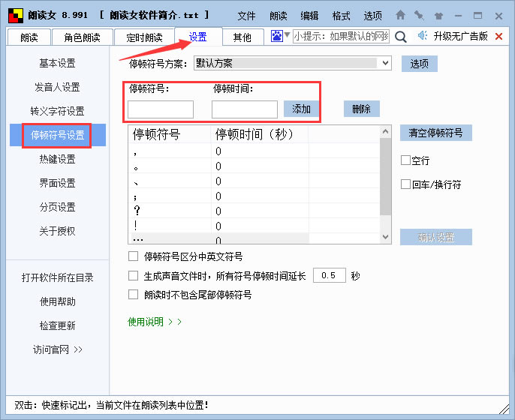Open the 格式 menu
This screenshot has height=420, width=515.
(341, 16)
